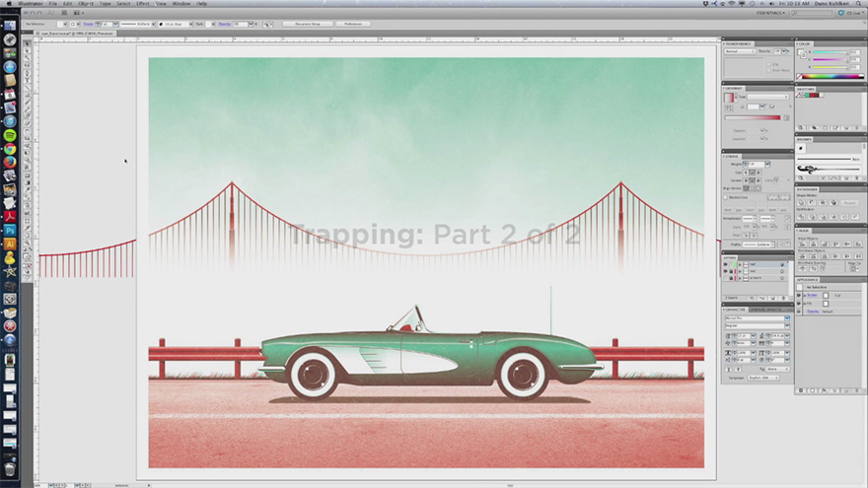Click Pathfinder Intersect shape mode
Image resolution: width=868 pixels, height=488 pixels.
822,203
